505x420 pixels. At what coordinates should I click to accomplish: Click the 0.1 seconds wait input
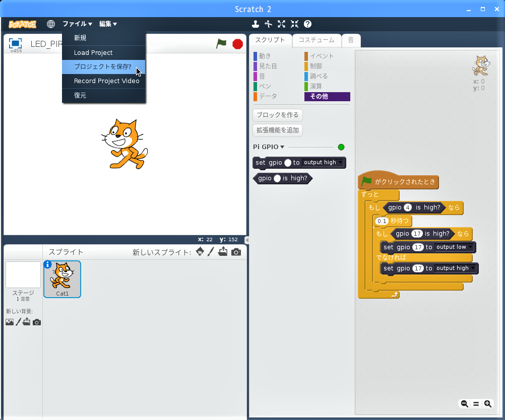(382, 221)
